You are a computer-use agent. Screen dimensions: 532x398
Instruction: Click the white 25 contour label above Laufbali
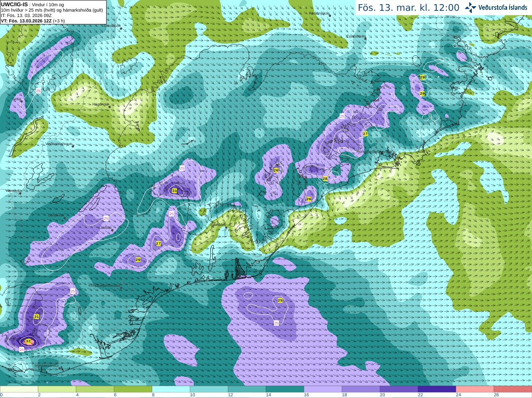click(x=106, y=218)
